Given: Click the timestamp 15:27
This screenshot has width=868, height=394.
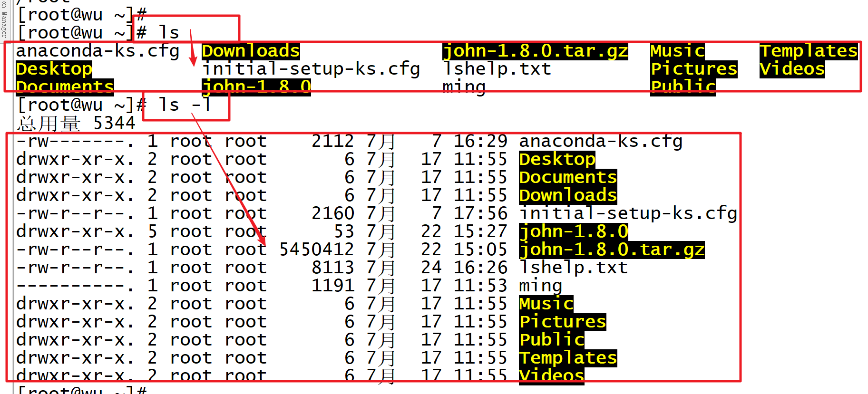Looking at the screenshot, I should (x=480, y=231).
